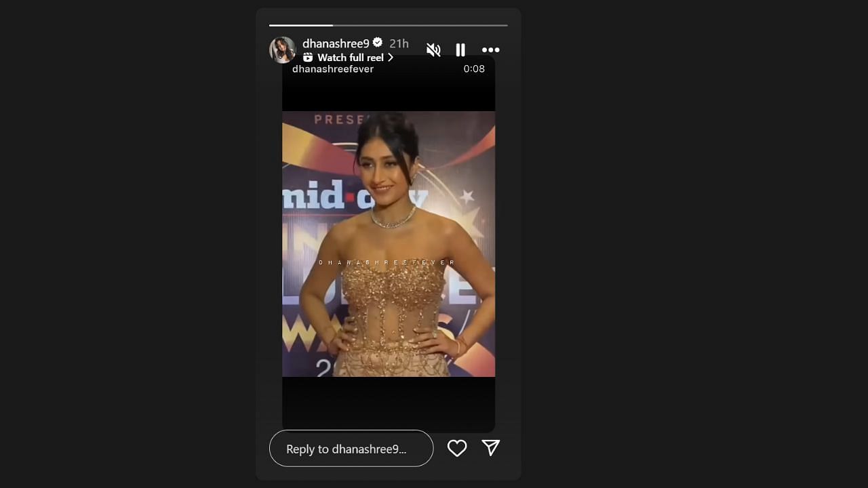This screenshot has width=868, height=488.
Task: Unmute the story audio speaker icon
Action: [433, 50]
